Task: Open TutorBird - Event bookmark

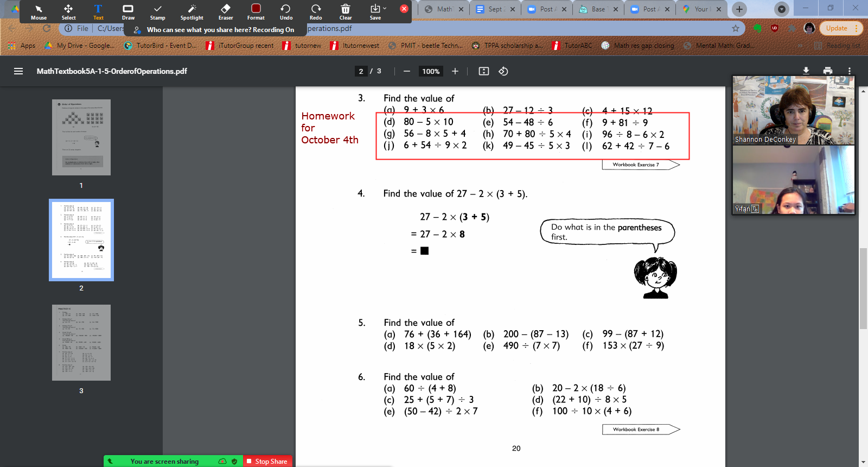Action: 161,46
